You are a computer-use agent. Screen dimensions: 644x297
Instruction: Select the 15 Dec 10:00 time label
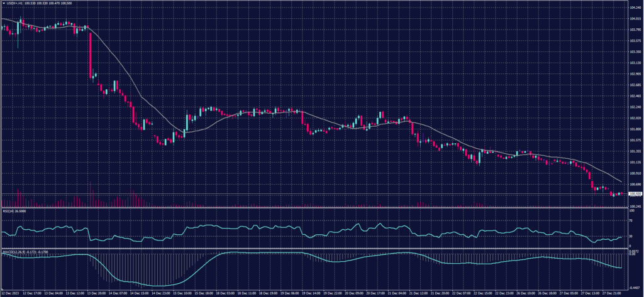(x=182, y=293)
